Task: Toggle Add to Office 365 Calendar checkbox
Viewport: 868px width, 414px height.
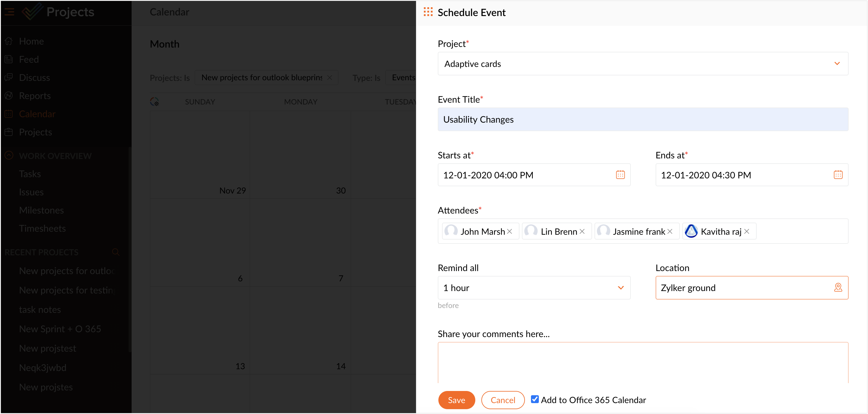Action: (534, 399)
